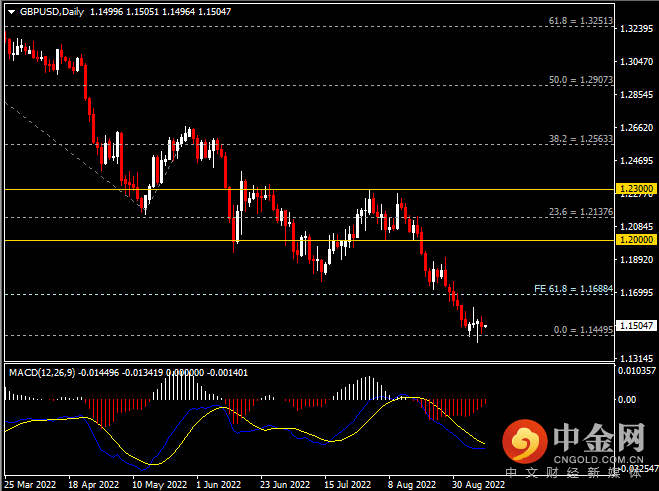Click the 1.32395 price scale value

[x=637, y=29]
